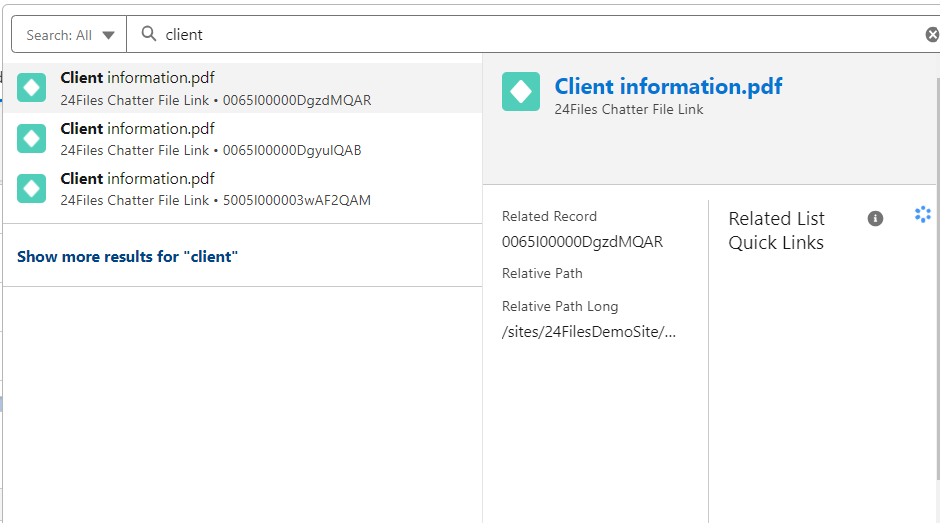The height and width of the screenshot is (523, 940).
Task: Click the Related List Quick Links heading
Action: [x=776, y=230]
